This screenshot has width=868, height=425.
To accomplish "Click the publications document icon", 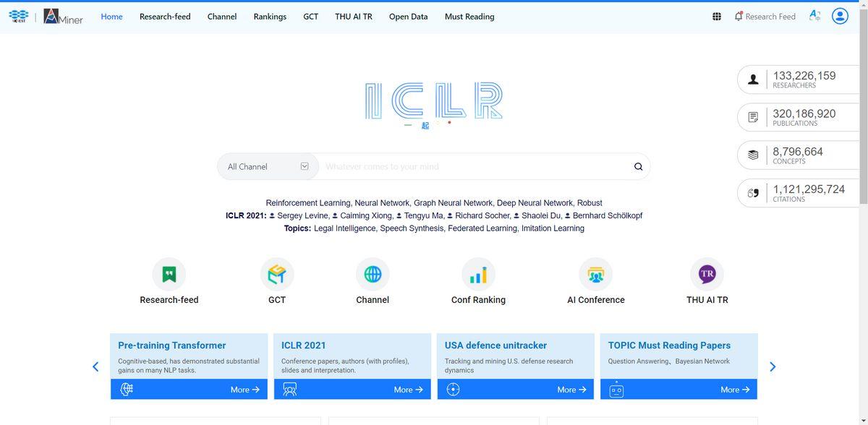I will (x=753, y=117).
